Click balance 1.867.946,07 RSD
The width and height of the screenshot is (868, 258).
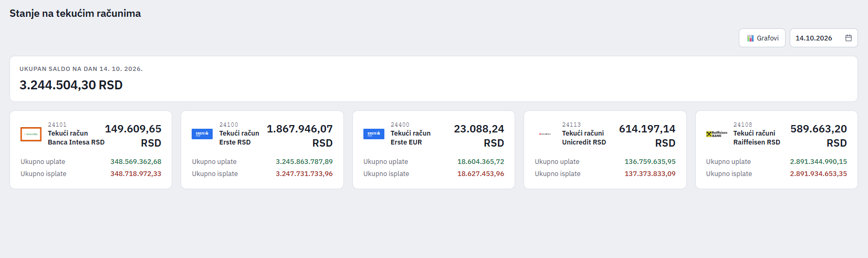click(300, 136)
